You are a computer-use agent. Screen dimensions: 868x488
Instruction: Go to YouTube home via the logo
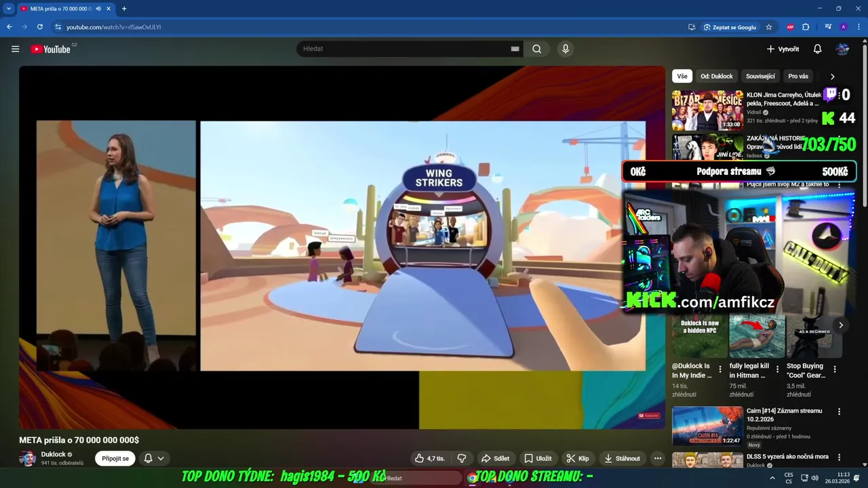51,49
